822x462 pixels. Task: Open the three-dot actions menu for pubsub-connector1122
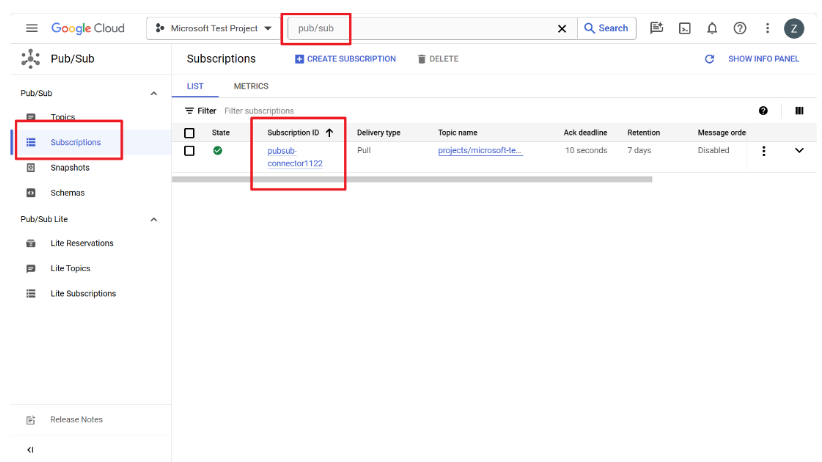tap(764, 151)
